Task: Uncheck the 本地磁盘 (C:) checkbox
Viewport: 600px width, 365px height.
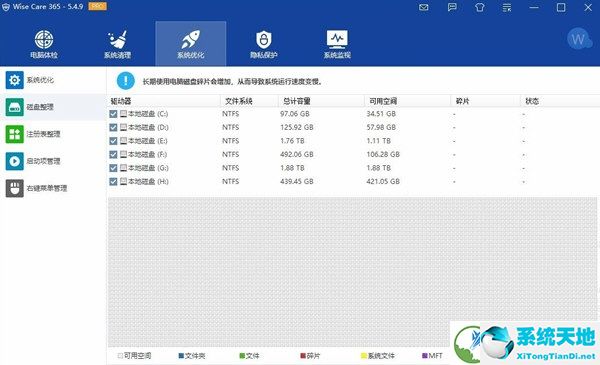Action: pos(113,114)
